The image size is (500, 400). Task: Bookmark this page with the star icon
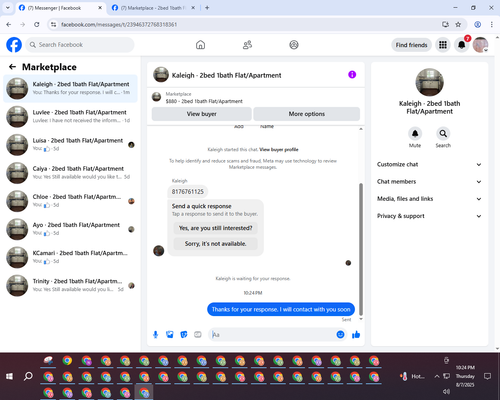click(x=458, y=24)
